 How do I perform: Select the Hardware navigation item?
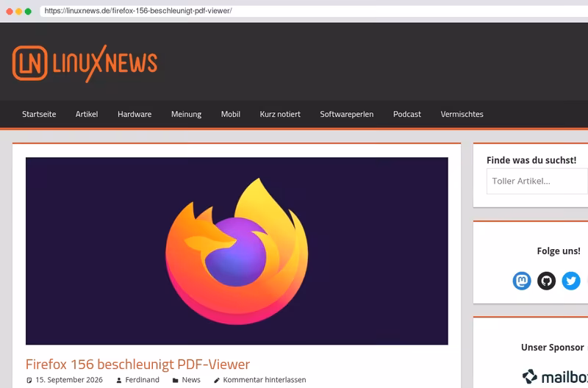[x=135, y=114]
